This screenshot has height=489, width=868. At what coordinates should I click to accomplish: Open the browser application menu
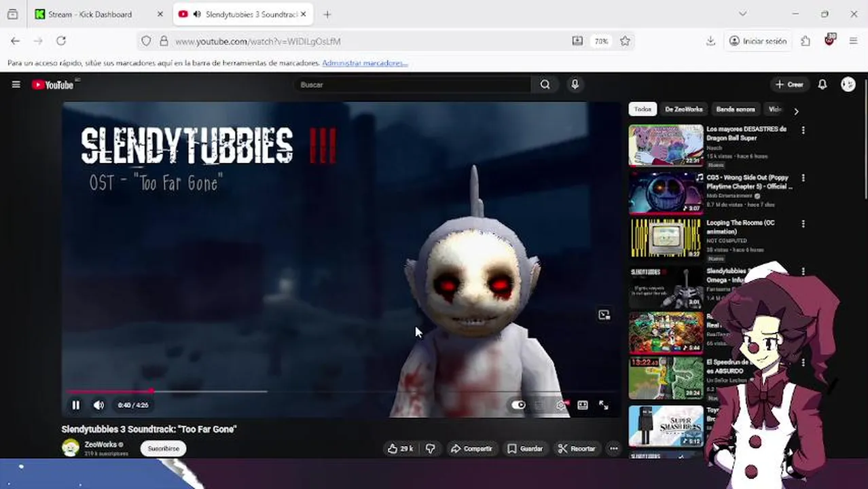click(x=854, y=41)
